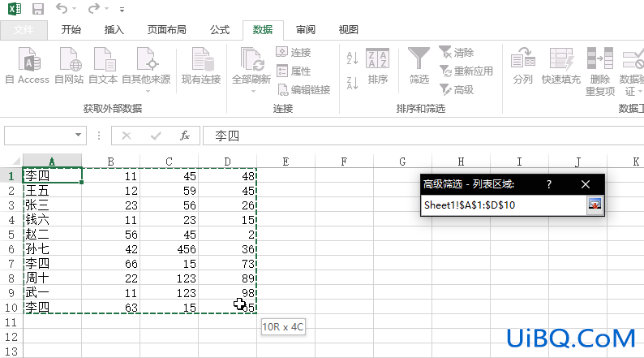Redo the last action
This screenshot has width=644, height=358.
tap(94, 8)
